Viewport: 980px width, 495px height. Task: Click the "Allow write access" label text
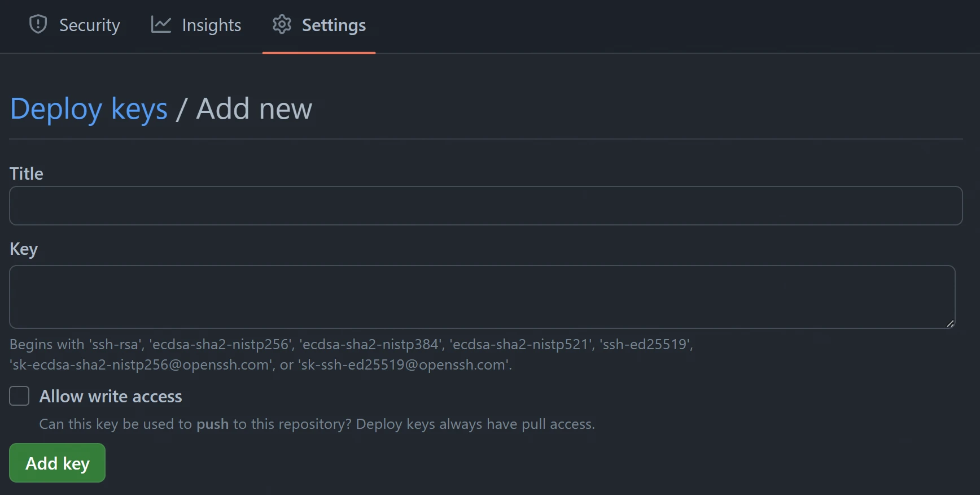[111, 397]
